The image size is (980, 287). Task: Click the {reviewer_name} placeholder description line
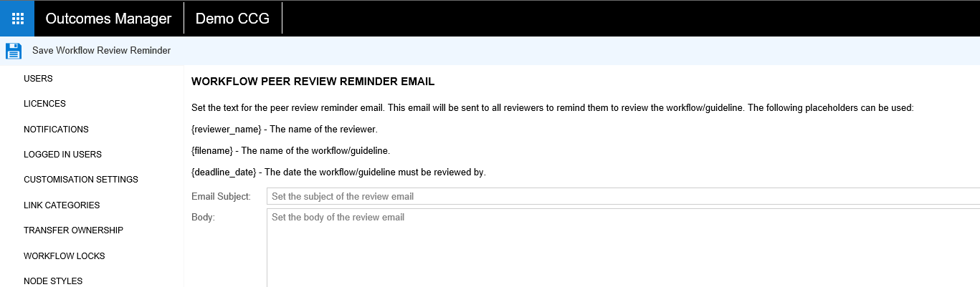284,130
